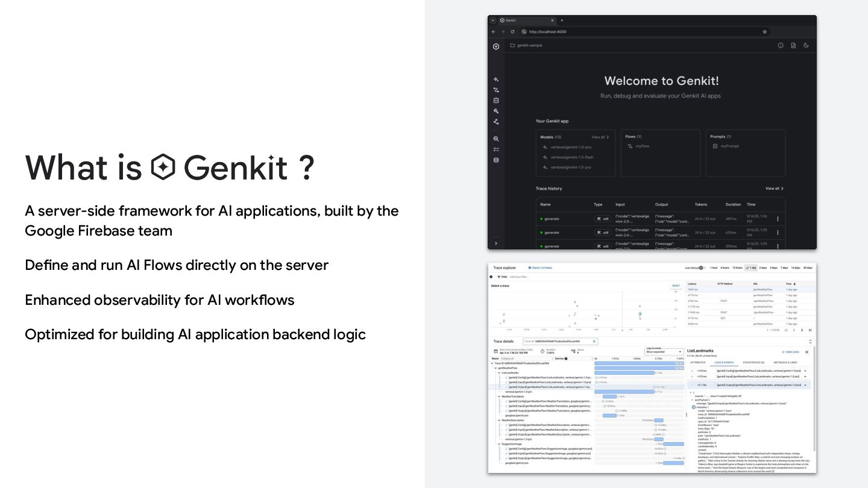Clear the Trace ID field
The width and height of the screenshot is (868, 488).
tap(594, 342)
